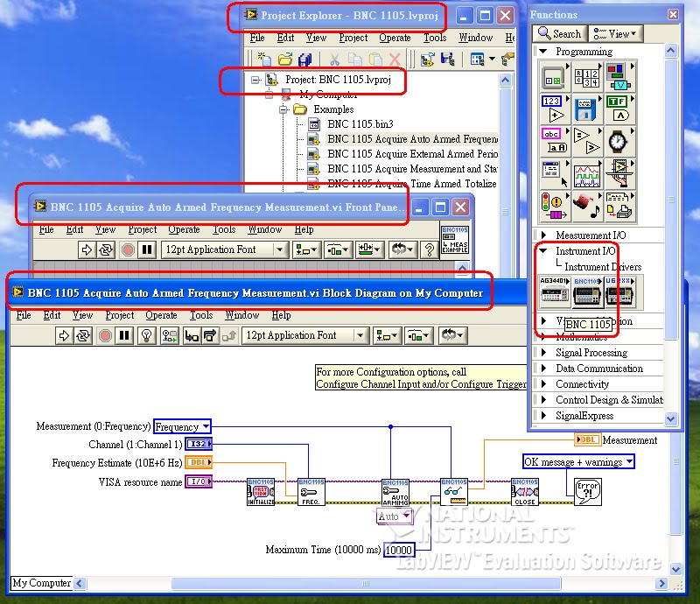Viewport: 700px width, 604px height.
Task: Open AG34401 instrument driver palette
Action: pyautogui.click(x=555, y=292)
